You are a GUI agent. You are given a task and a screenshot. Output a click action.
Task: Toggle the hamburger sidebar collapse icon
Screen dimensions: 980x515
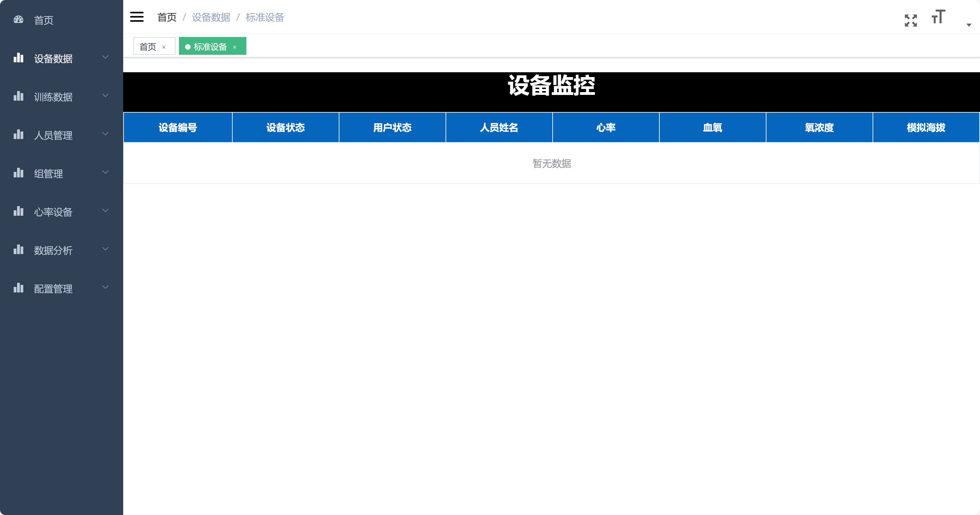[137, 17]
